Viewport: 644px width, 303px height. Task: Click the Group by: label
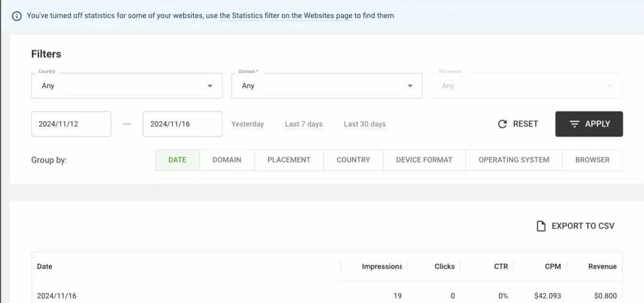coord(49,160)
